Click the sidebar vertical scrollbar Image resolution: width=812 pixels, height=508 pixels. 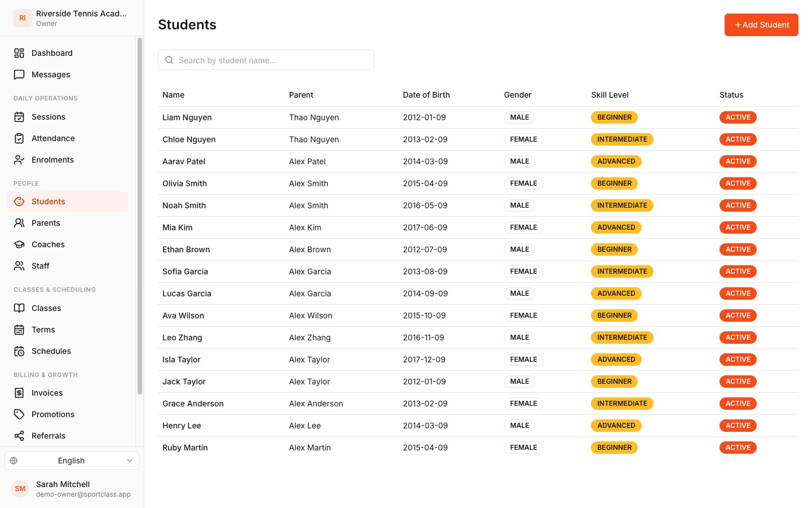click(x=140, y=216)
